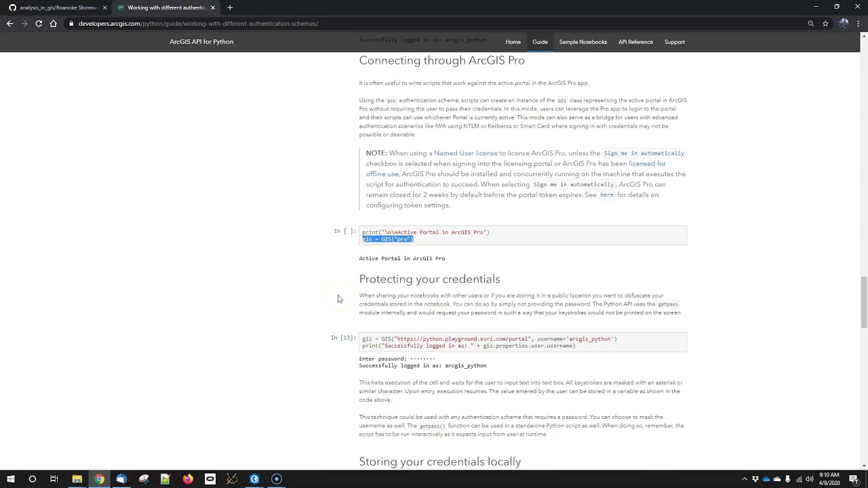Open the Windows Start menu
Screen dimensions: 868x488
pyautogui.click(x=11, y=479)
